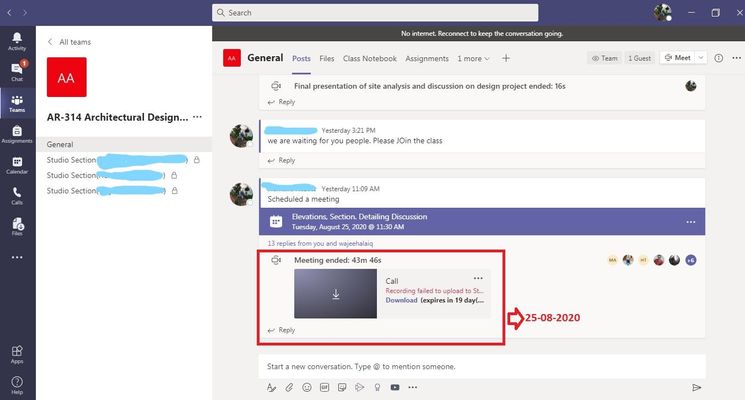Click the Search box
This screenshot has height=400, width=745.
(x=375, y=13)
